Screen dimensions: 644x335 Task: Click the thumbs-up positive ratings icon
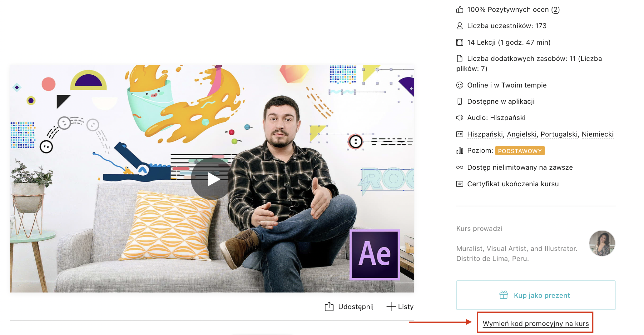click(460, 10)
